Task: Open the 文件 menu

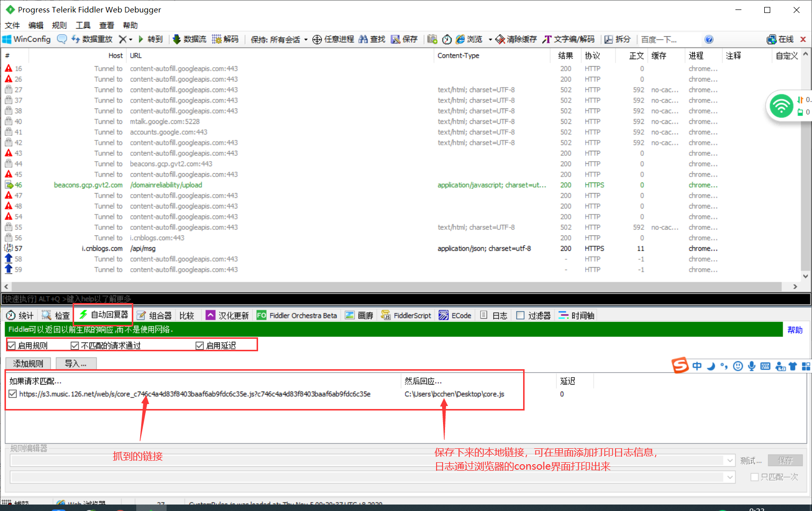Action: pos(12,25)
